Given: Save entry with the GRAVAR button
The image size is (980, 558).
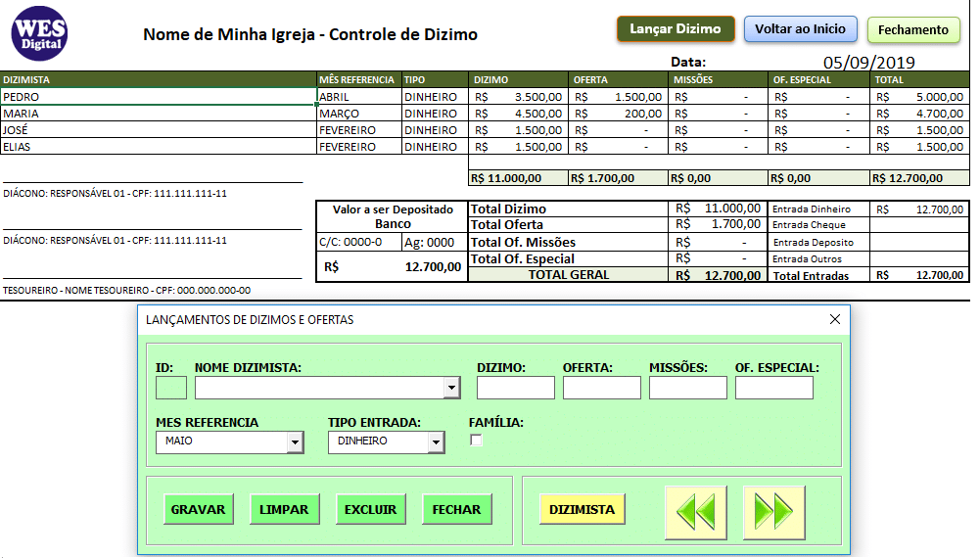Looking at the screenshot, I should pyautogui.click(x=198, y=509).
